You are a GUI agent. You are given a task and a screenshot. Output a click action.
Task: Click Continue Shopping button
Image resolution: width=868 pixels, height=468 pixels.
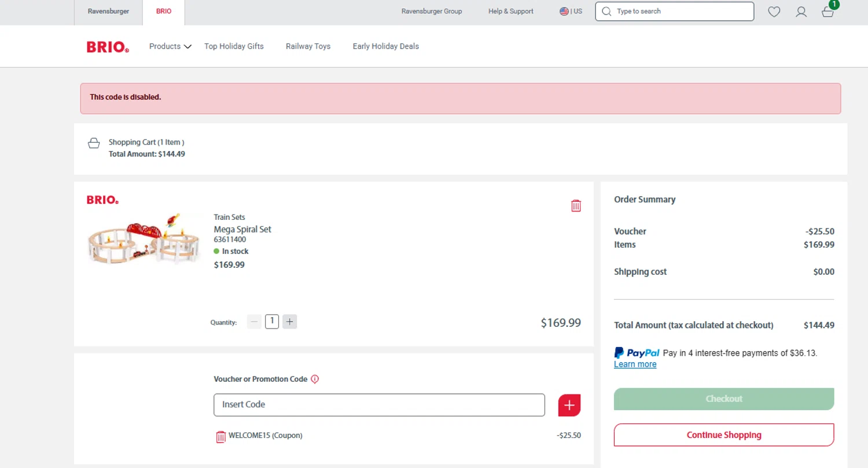click(724, 435)
